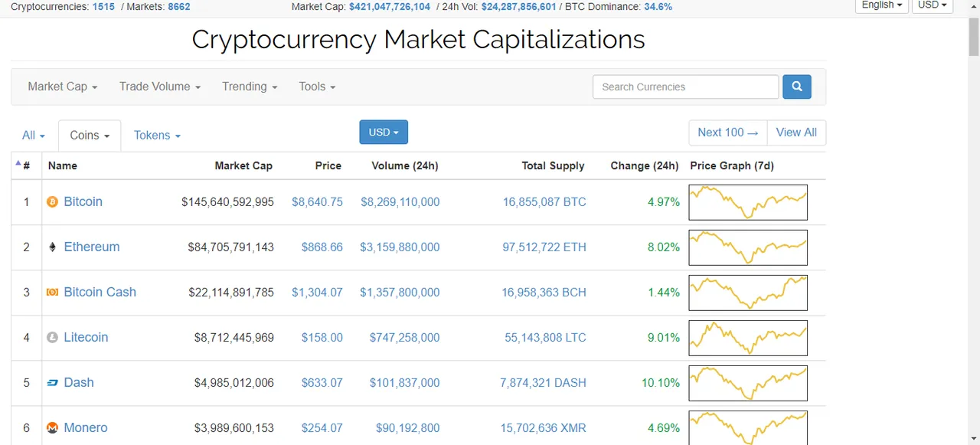This screenshot has height=445, width=980.
Task: Open the Trade Volume dropdown menu
Action: (160, 87)
